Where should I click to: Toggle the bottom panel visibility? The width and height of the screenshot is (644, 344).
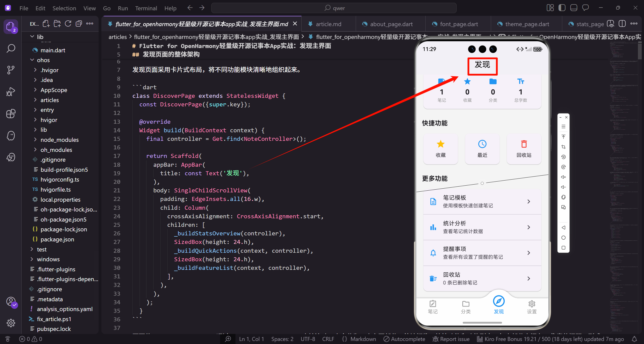tap(574, 8)
